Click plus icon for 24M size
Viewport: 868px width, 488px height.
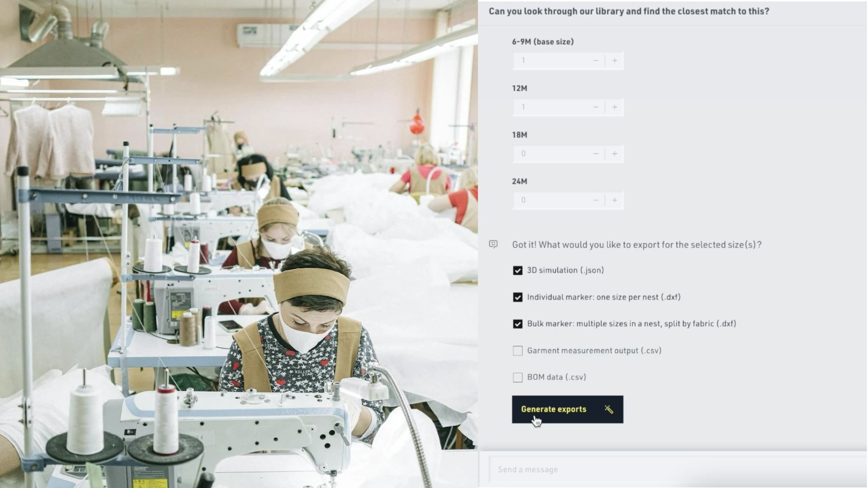(614, 200)
